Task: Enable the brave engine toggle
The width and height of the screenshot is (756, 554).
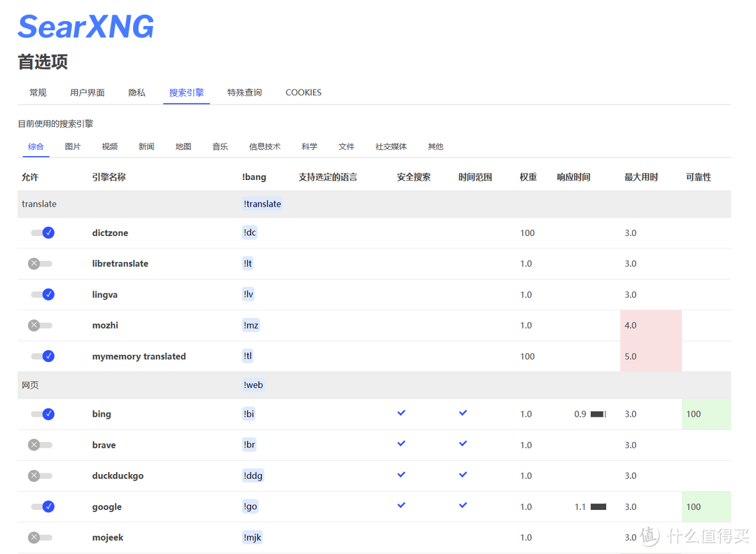Action: click(41, 445)
